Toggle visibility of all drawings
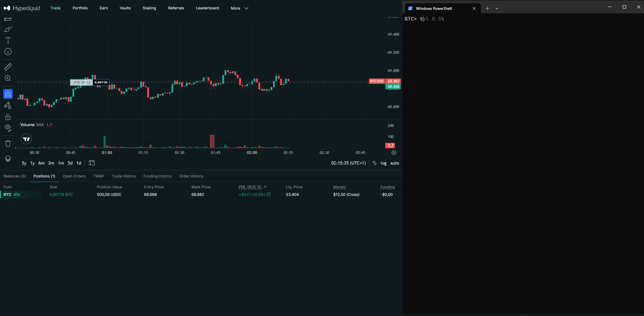 coord(8,128)
